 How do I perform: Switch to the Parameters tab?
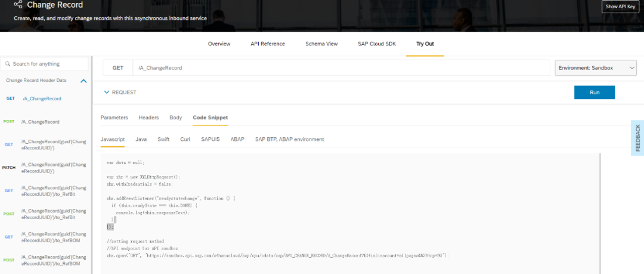tap(114, 118)
